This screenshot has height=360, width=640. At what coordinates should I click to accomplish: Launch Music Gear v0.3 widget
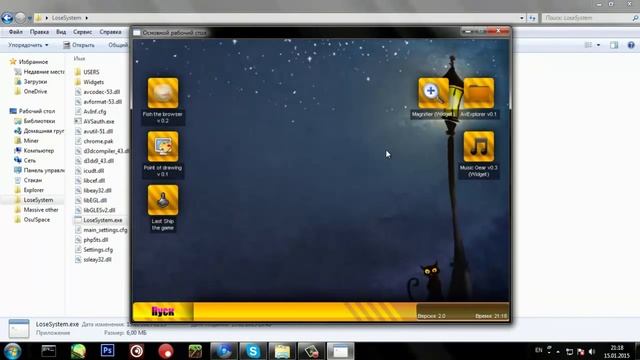point(479,147)
